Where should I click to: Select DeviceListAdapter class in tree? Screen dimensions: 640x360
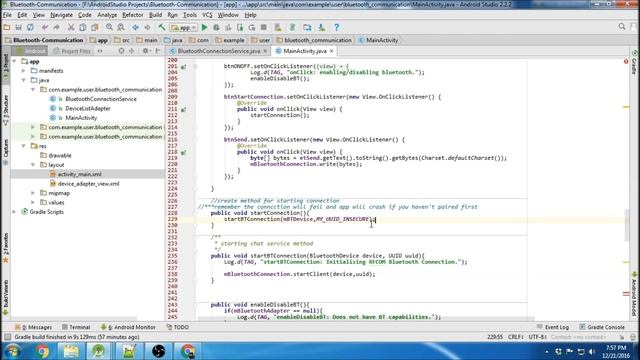[x=88, y=108]
